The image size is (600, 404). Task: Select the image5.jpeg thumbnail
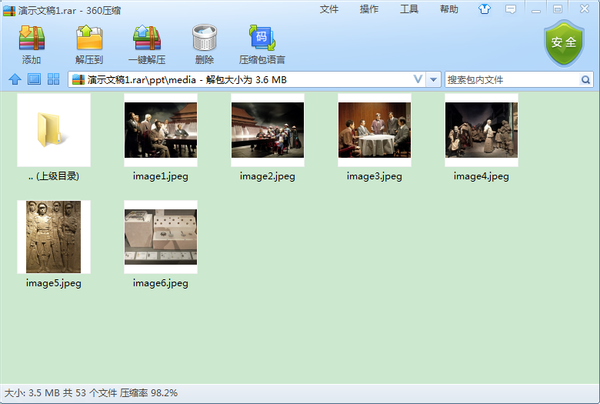54,237
